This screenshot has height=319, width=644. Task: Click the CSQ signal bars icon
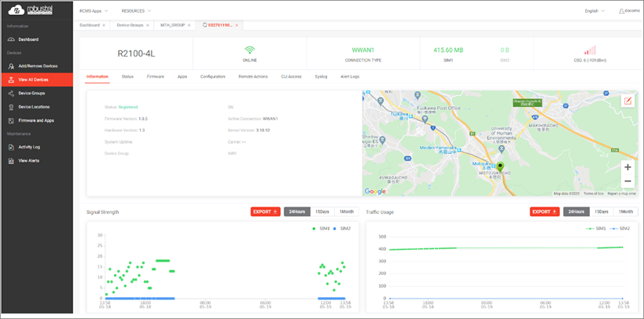pyautogui.click(x=590, y=50)
